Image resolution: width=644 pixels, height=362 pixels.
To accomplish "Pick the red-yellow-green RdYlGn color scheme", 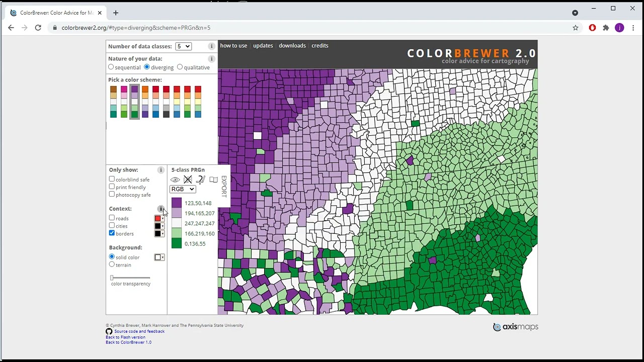I will click(187, 102).
